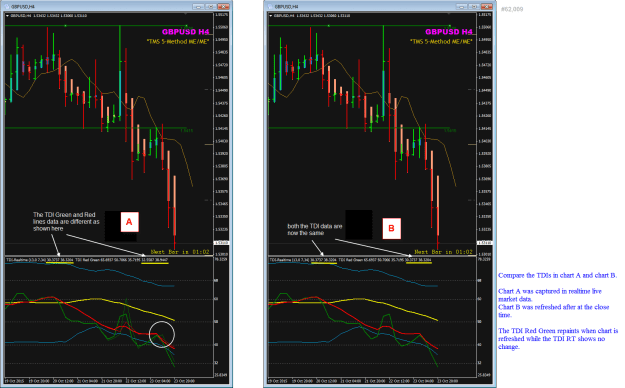Select the right window title GBPUSD,H4
The height and width of the screenshot is (388, 625).
pyautogui.click(x=286, y=7)
